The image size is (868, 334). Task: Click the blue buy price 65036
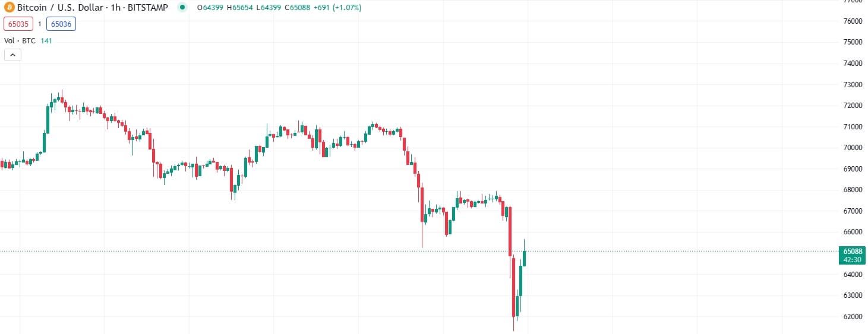pyautogui.click(x=62, y=24)
